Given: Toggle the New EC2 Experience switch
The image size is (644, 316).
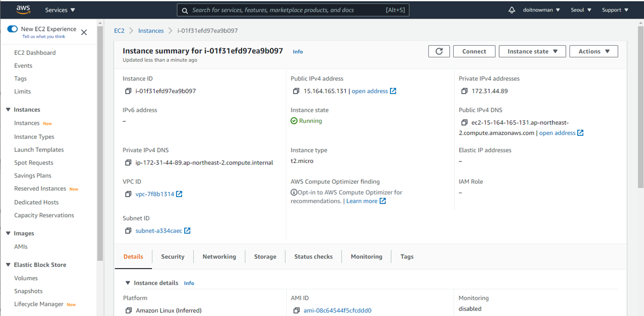Looking at the screenshot, I should pyautogui.click(x=12, y=29).
